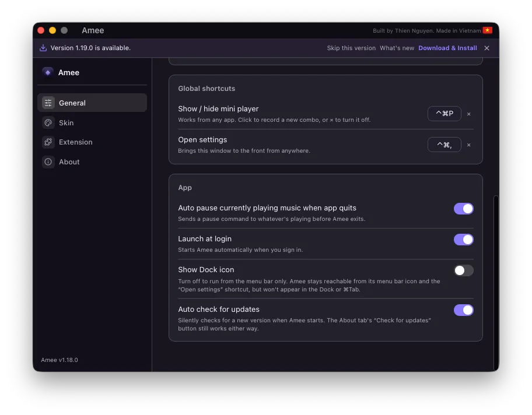The image size is (532, 415).
Task: Click the General sliders icon
Action: point(48,103)
